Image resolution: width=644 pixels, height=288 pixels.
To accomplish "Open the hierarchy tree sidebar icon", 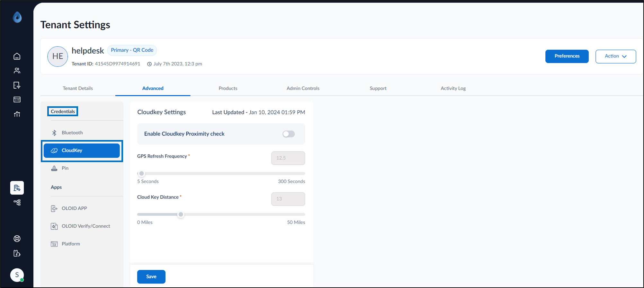I will point(17,202).
